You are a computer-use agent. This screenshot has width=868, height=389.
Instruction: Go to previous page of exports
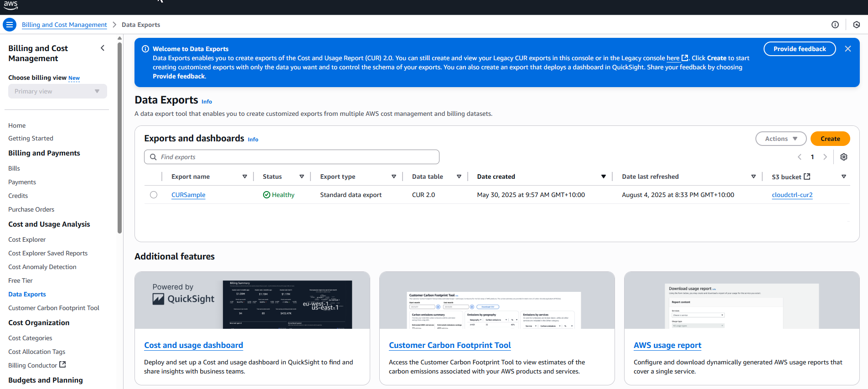[x=800, y=157]
